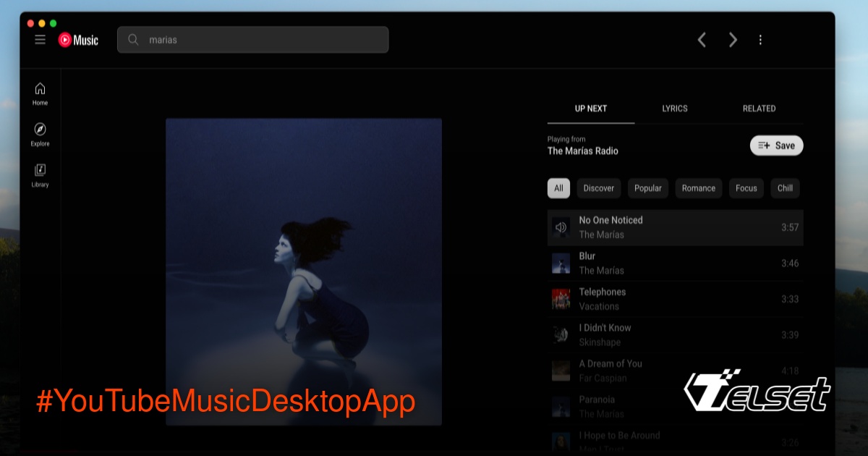Image resolution: width=868 pixels, height=456 pixels.
Task: Switch to the LYRICS tab
Action: (x=674, y=109)
